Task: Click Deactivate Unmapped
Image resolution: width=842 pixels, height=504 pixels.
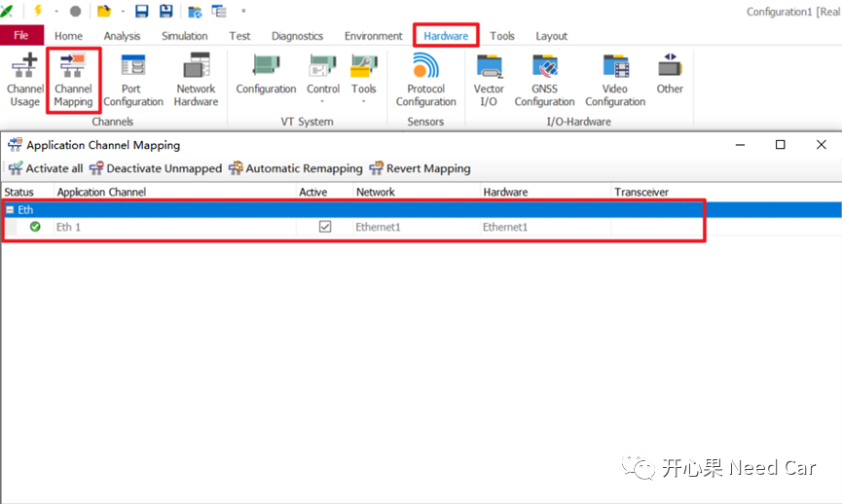Action: click(x=156, y=168)
